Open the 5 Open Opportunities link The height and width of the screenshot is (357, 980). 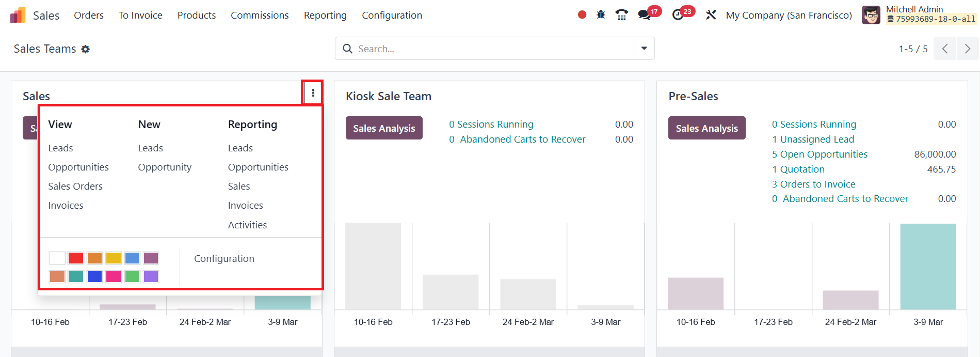coord(820,154)
